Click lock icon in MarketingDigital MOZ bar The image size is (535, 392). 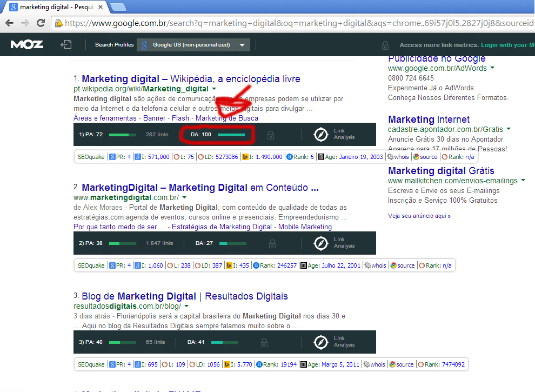[272, 243]
